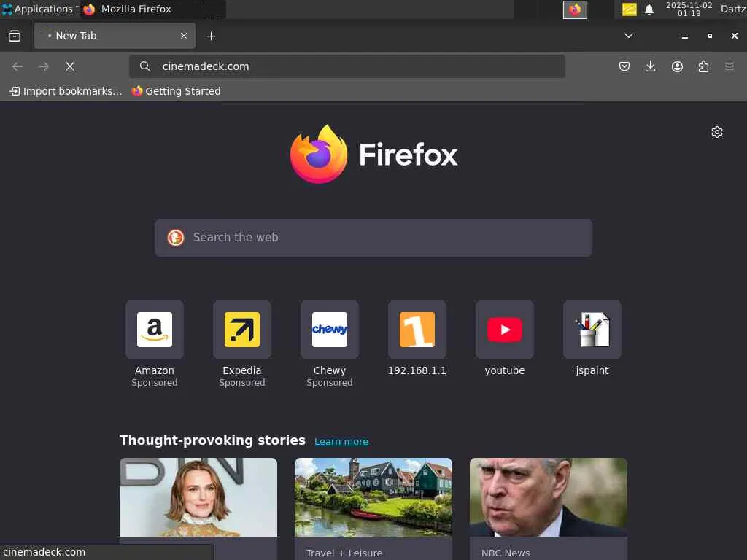Personalize new tab with the gear icon
The width and height of the screenshot is (747, 560).
(717, 132)
